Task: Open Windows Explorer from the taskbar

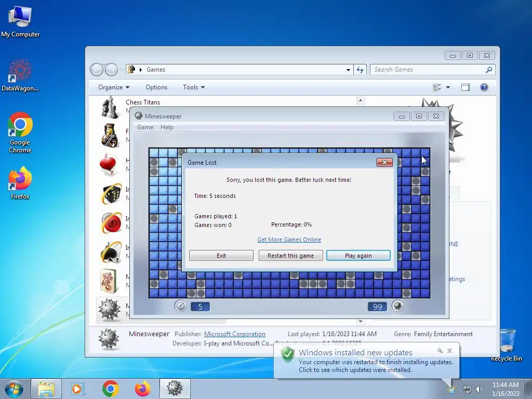Action: pyautogui.click(x=46, y=389)
